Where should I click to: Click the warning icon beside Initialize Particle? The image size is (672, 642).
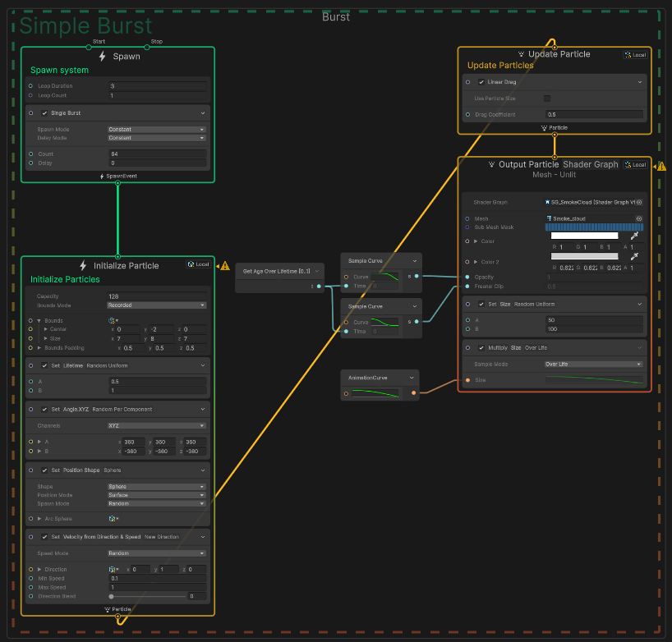pyautogui.click(x=224, y=265)
